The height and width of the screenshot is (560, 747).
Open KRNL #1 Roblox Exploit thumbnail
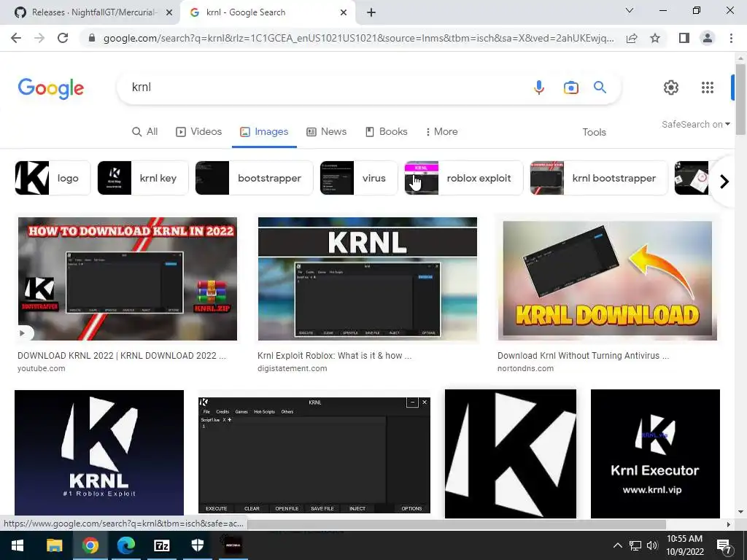99,452
